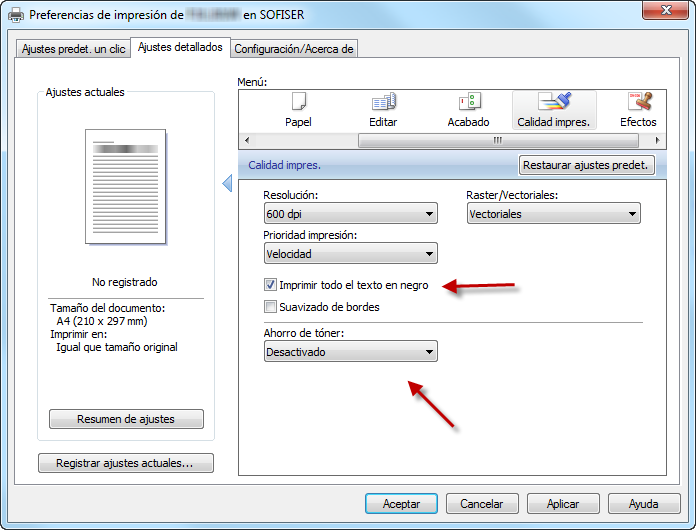Switch to Configuración/Acerca de tab
The image size is (696, 530).
click(x=293, y=49)
